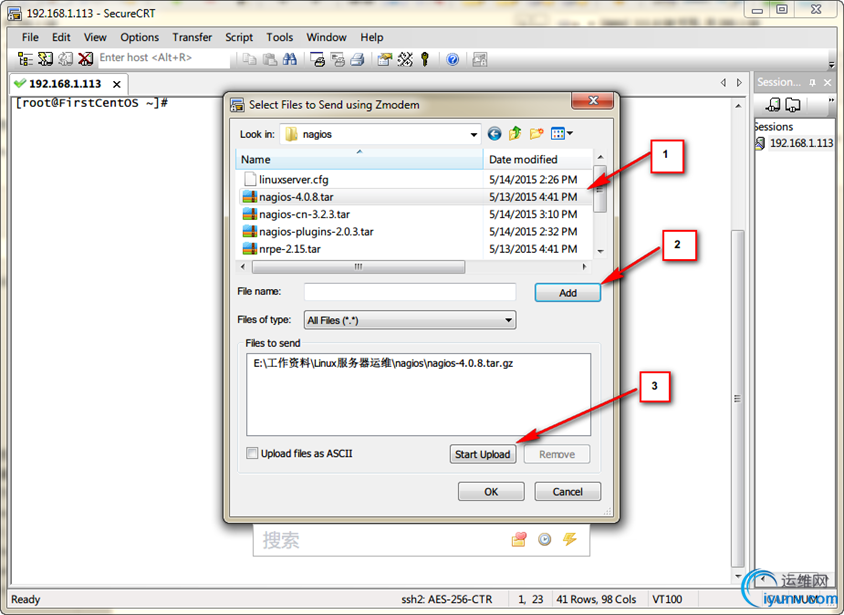Open the Window menu

click(326, 37)
